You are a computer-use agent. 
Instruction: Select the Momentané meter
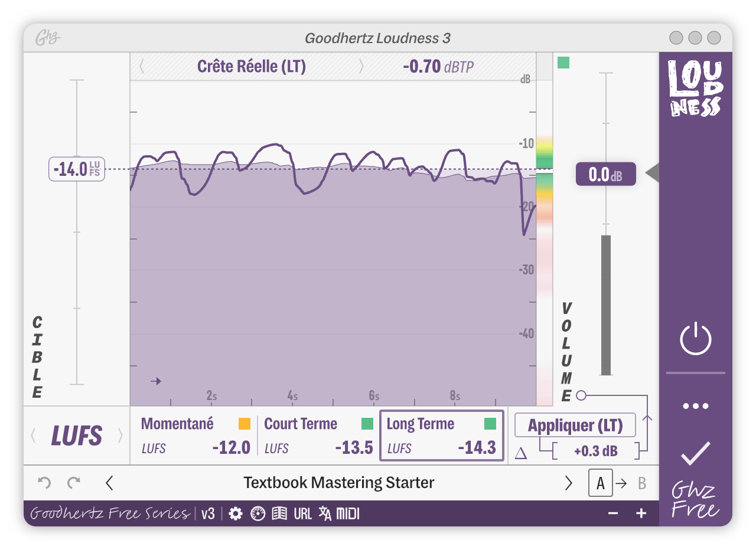point(195,436)
